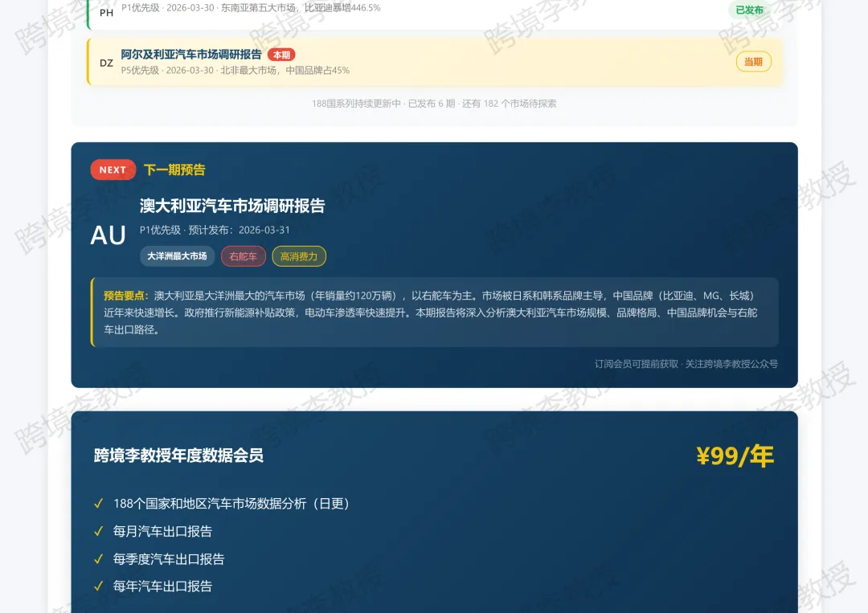Click the ¥99/年 price

click(735, 456)
